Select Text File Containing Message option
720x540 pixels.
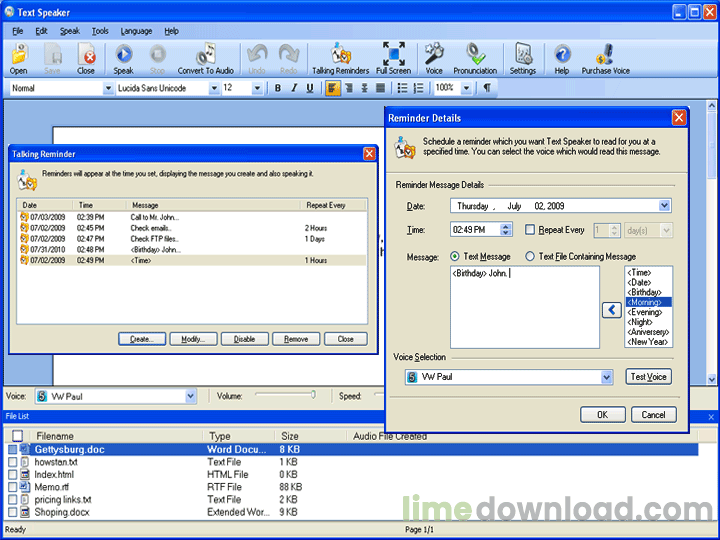pos(530,256)
